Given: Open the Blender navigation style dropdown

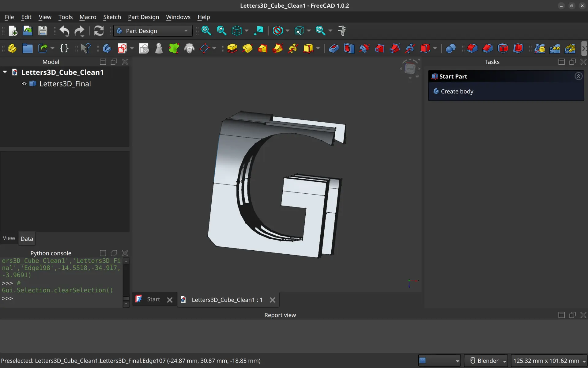Looking at the screenshot, I should pyautogui.click(x=486, y=361).
